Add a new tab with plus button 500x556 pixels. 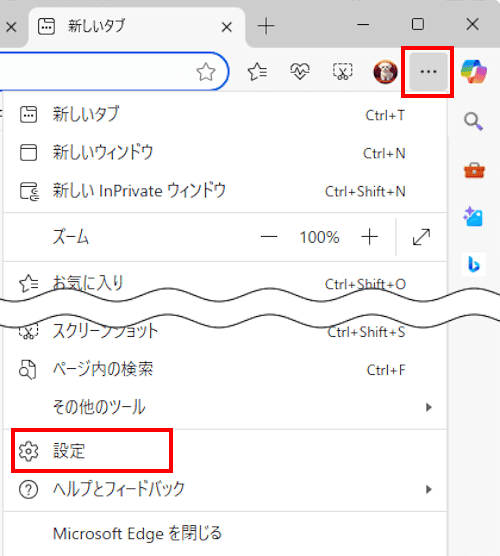point(266,26)
